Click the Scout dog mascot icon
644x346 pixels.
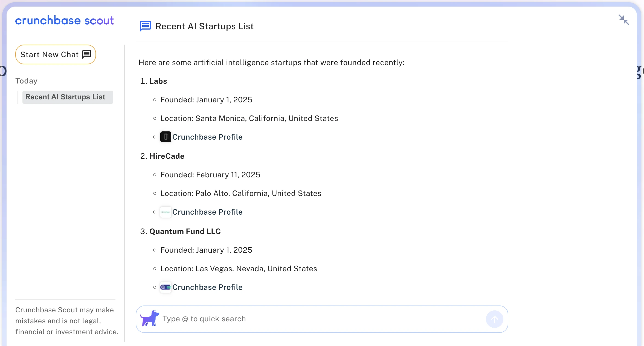(149, 319)
